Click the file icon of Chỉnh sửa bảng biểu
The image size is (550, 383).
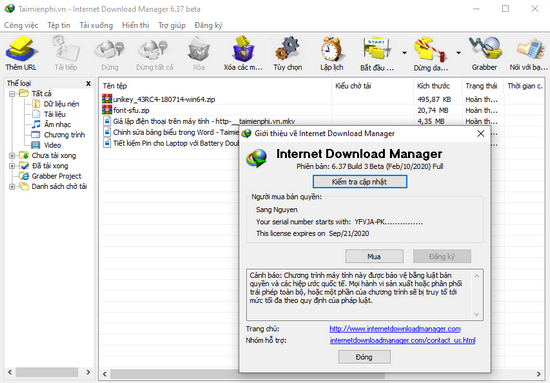107,132
